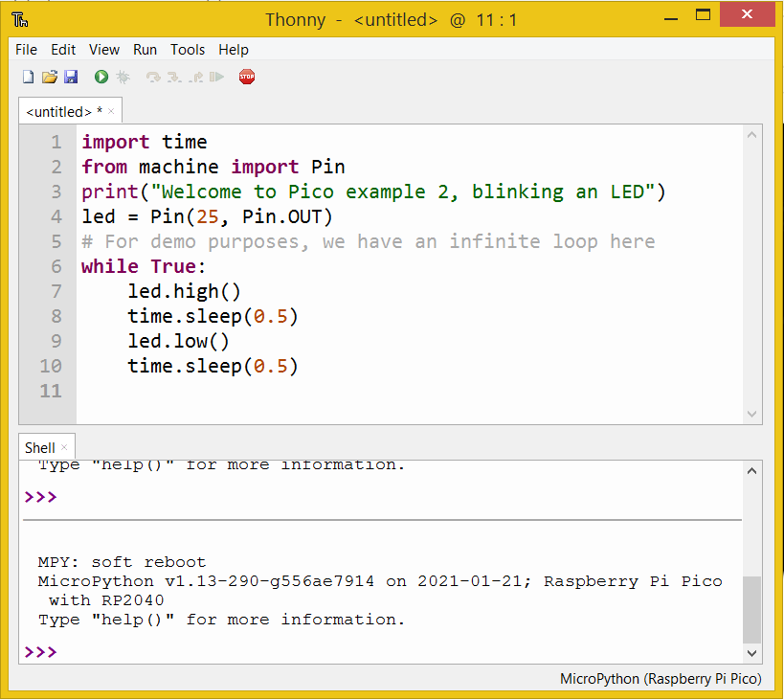Click editor scrollbar up arrow
This screenshot has height=700, width=784.
[x=751, y=135]
